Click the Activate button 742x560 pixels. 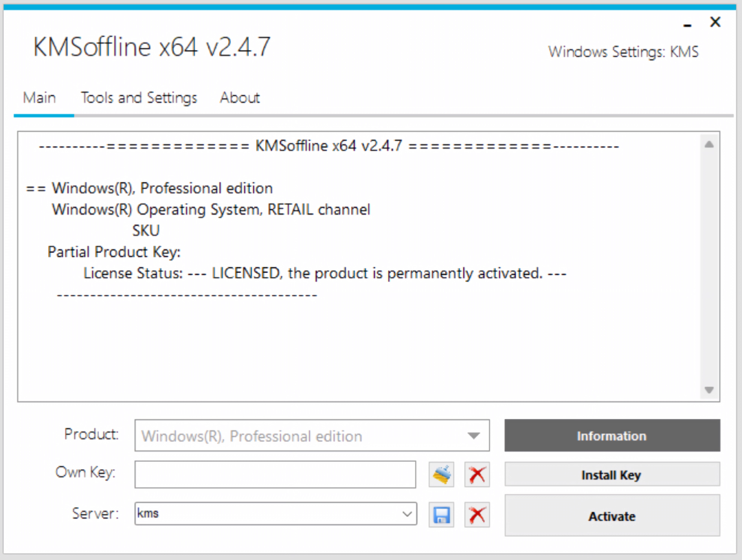pos(612,515)
